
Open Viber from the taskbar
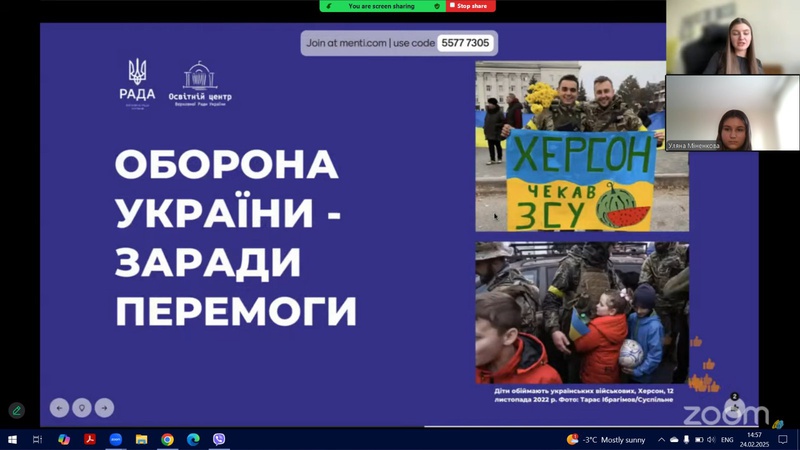(219, 439)
